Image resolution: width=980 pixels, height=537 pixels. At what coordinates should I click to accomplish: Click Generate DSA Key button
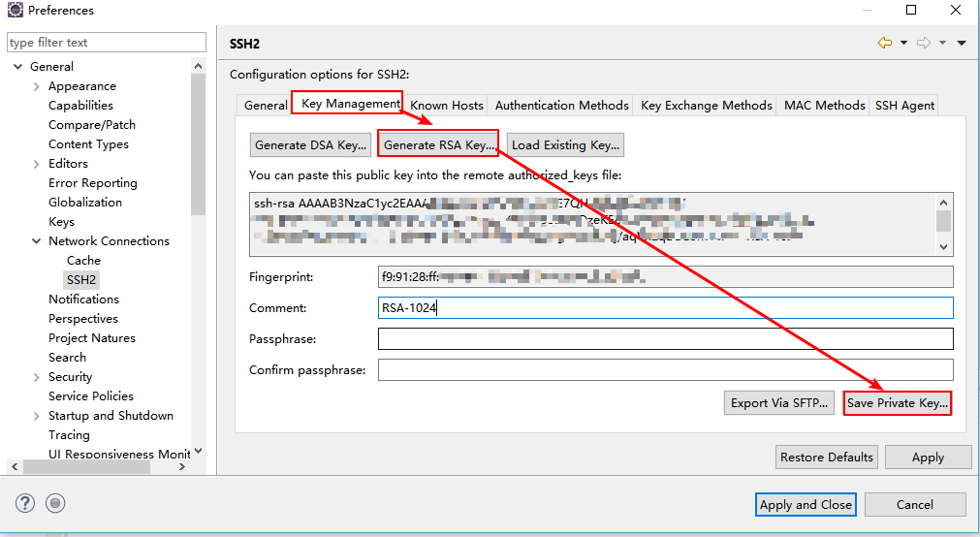coord(310,145)
